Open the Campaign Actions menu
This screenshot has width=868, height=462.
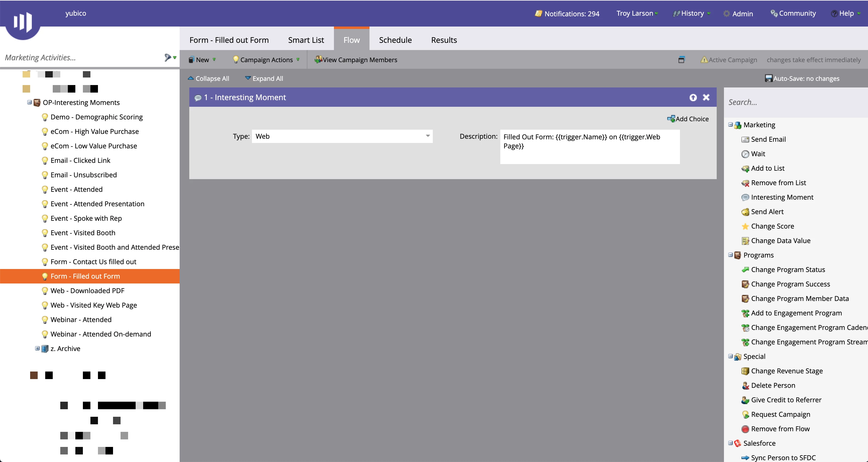point(266,60)
